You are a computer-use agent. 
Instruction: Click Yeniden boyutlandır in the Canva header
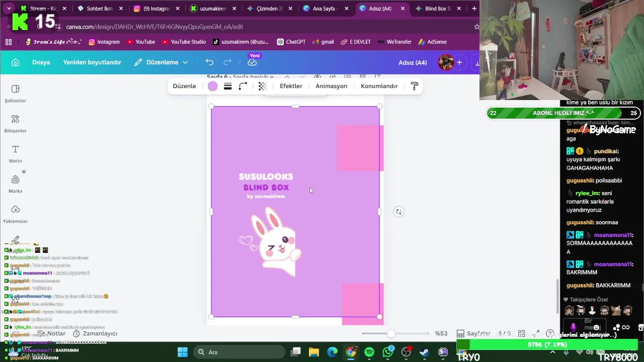tap(92, 62)
